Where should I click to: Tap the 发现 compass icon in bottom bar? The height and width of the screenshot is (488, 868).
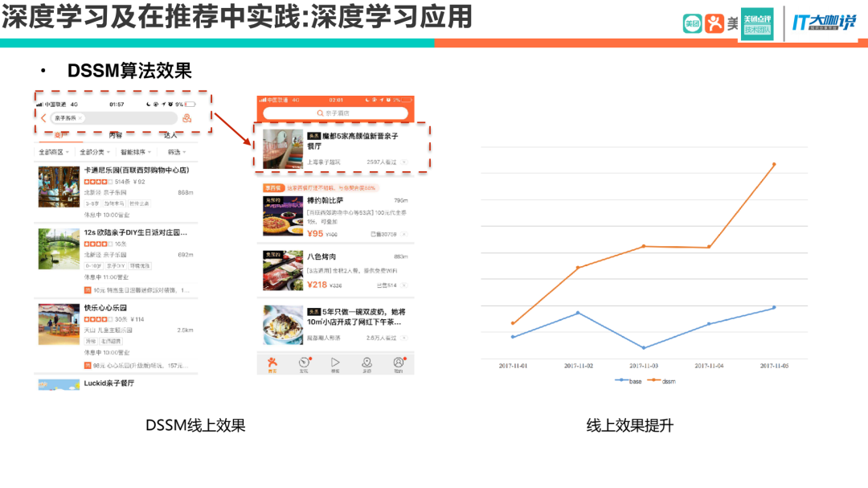(304, 364)
